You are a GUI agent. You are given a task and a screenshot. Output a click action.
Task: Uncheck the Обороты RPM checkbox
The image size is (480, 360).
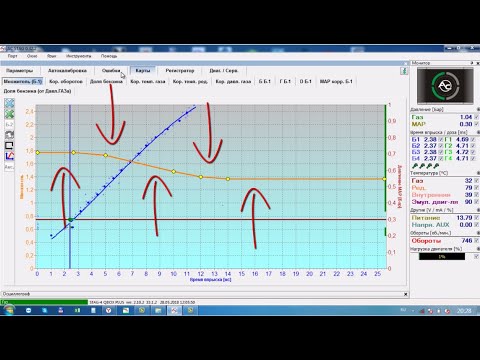(476, 240)
